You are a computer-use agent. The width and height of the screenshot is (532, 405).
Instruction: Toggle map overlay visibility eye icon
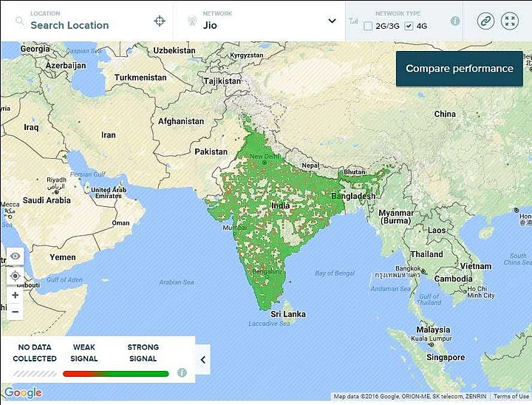(15, 256)
